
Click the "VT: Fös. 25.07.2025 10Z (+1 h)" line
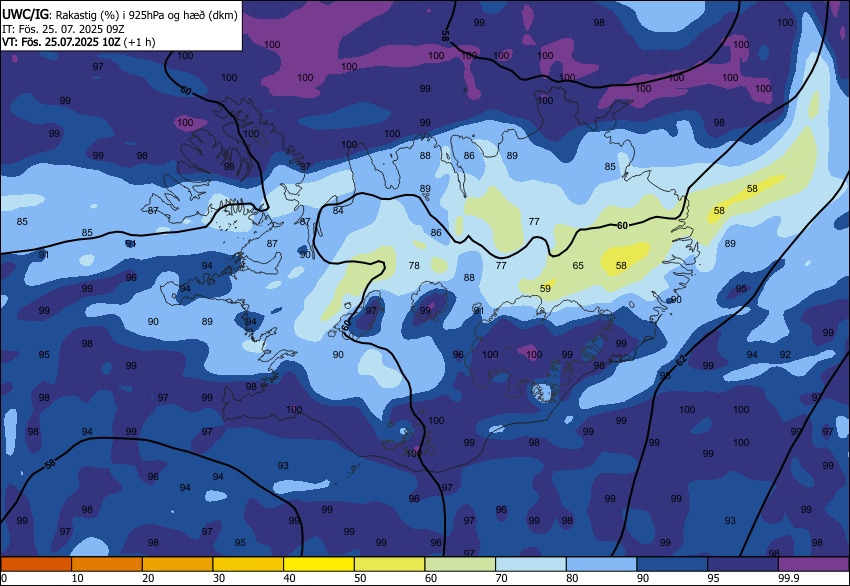click(79, 42)
